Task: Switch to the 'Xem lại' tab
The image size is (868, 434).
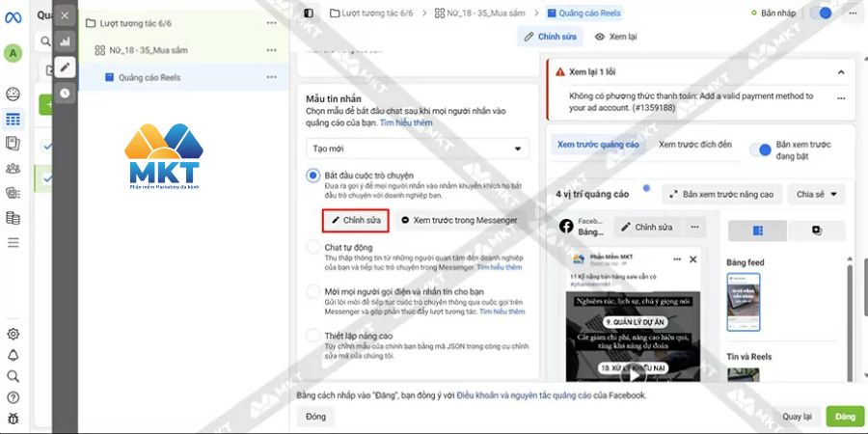Action: coord(615,37)
